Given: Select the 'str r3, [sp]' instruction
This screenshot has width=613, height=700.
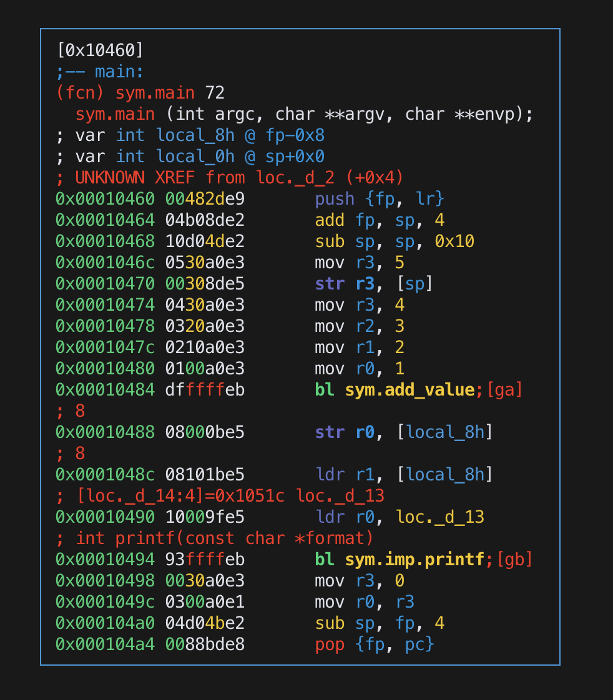Looking at the screenshot, I should click(374, 284).
